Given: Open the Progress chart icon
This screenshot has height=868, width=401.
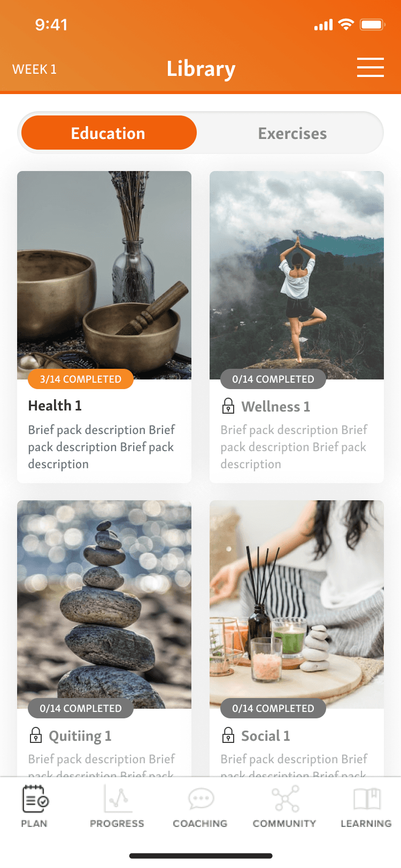Looking at the screenshot, I should (117, 799).
